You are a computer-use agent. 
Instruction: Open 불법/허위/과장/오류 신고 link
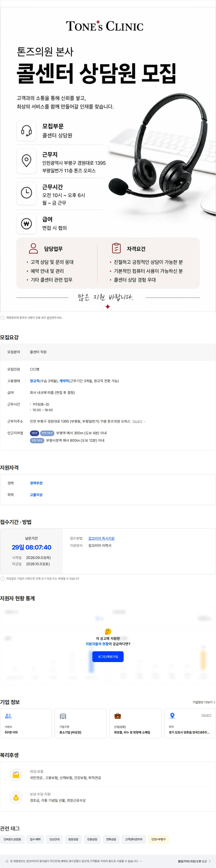click(194, 861)
